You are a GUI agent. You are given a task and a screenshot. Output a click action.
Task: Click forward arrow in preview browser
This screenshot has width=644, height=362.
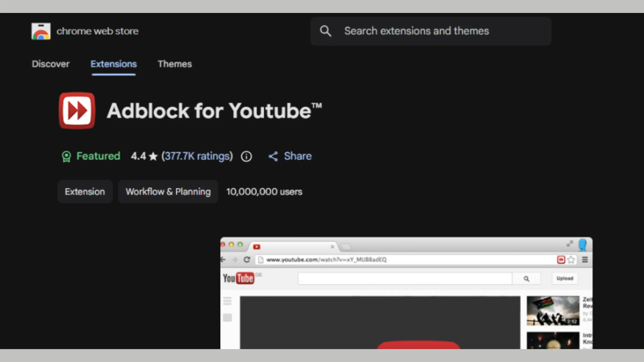click(x=235, y=260)
